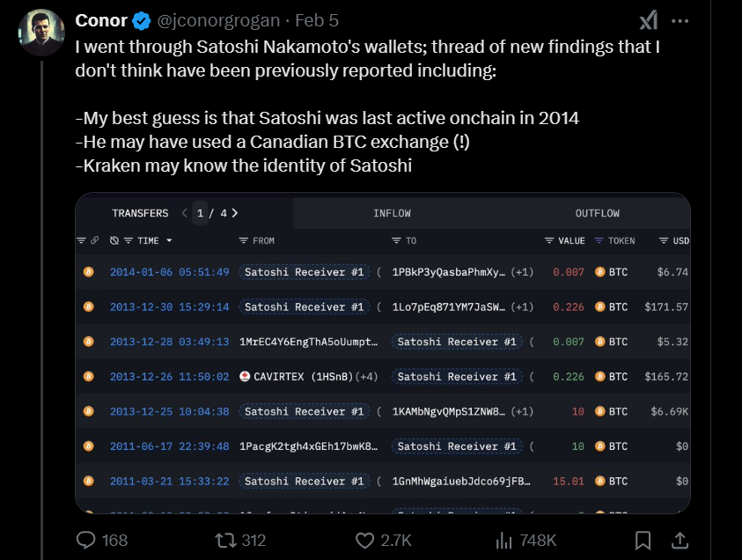Screen dimensions: 742x560
Task: Share the tweet via the share icon
Action: (x=680, y=540)
